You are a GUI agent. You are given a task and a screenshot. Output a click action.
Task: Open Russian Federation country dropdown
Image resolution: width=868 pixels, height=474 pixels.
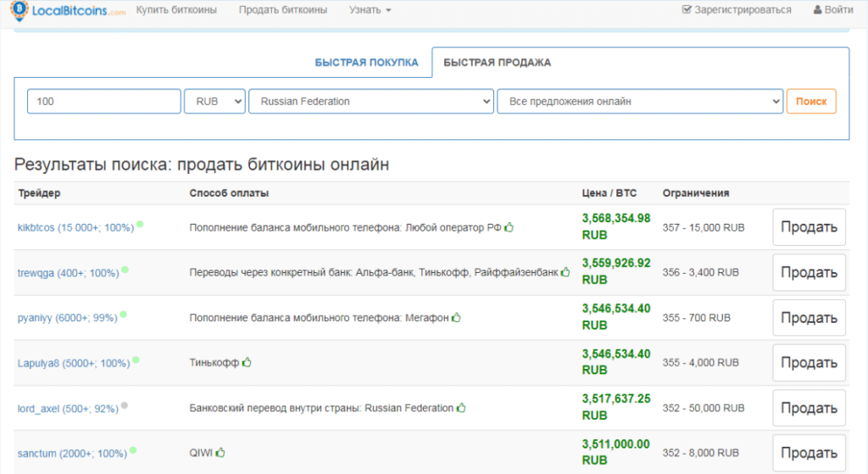click(x=371, y=102)
